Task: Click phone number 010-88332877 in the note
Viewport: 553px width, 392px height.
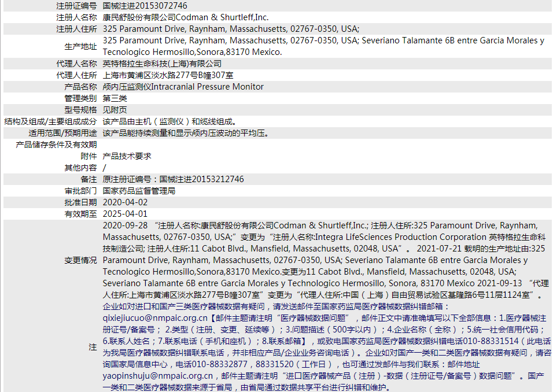Action: tap(220, 364)
